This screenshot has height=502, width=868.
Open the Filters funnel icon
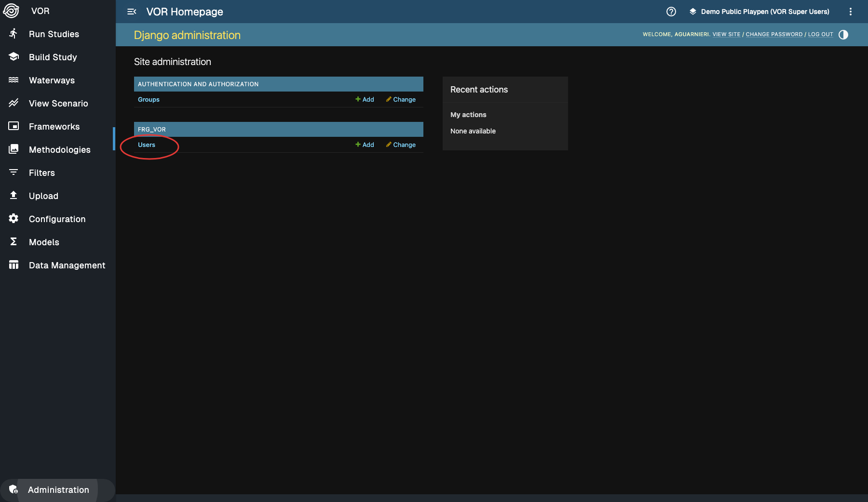click(14, 172)
